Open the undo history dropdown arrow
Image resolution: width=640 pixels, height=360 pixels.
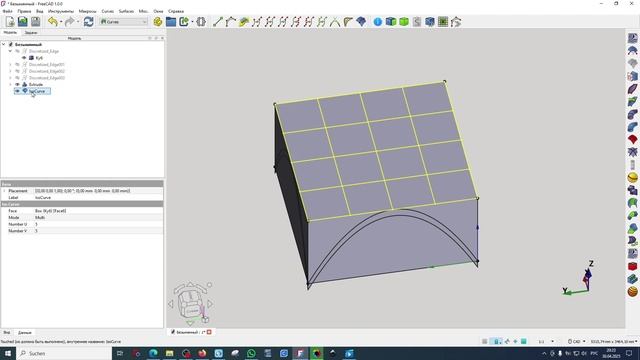(61, 22)
